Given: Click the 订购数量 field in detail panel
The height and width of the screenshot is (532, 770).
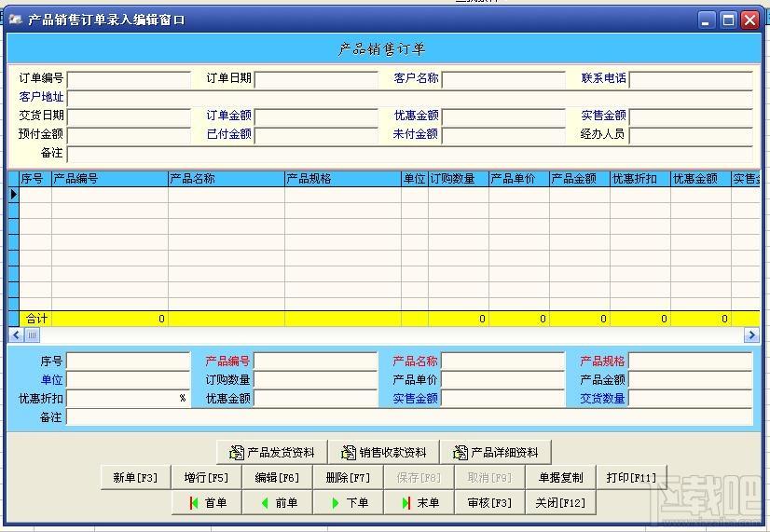Looking at the screenshot, I should click(x=315, y=380).
